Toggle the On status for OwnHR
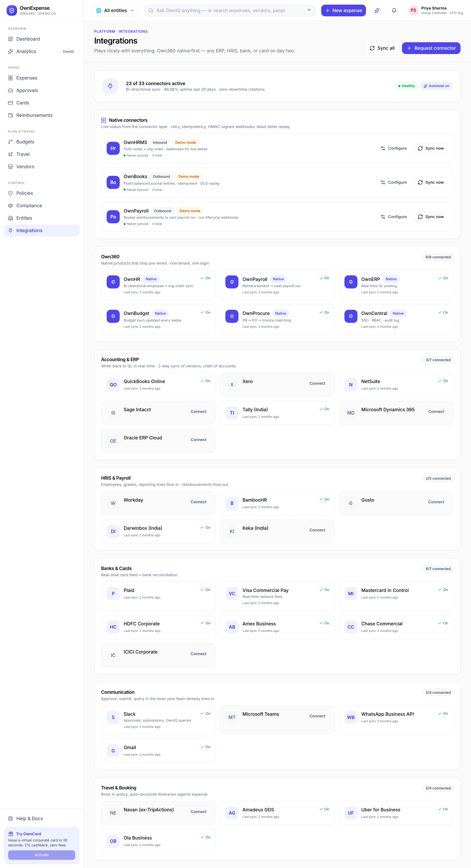471x868 pixels. tap(205, 278)
